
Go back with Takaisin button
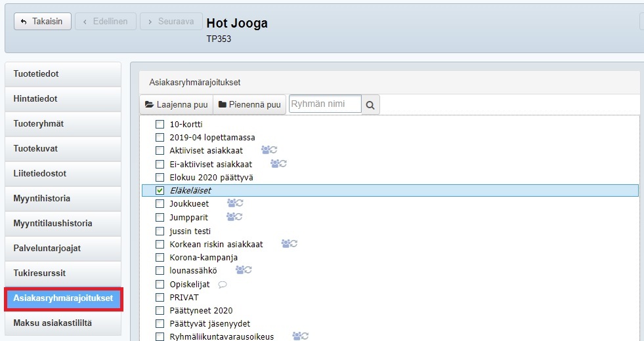[42, 22]
